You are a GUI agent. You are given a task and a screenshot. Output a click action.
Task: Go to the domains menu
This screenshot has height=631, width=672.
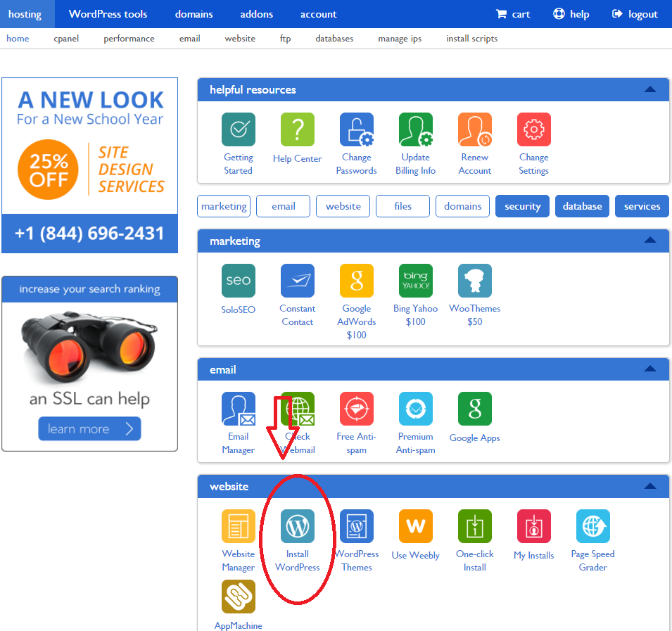(194, 14)
